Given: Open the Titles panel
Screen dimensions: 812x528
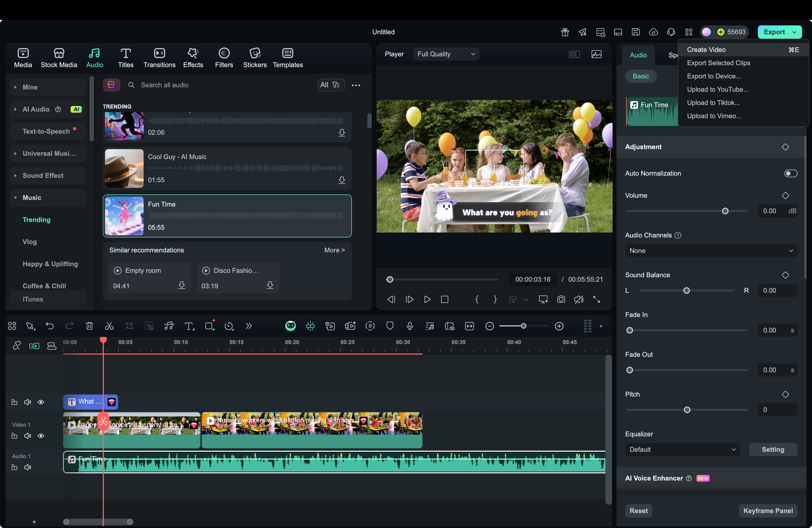Looking at the screenshot, I should coord(126,58).
